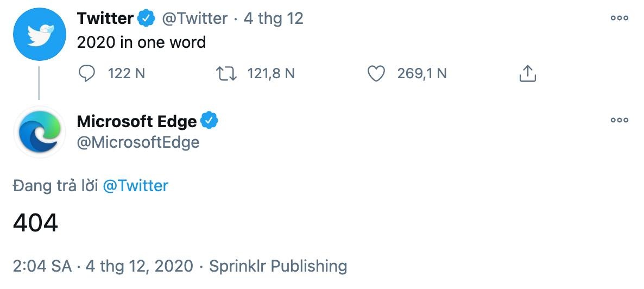Click @Twitter mention in "Đang trả lời"
Image resolution: width=644 pixels, height=289 pixels.
point(135,186)
